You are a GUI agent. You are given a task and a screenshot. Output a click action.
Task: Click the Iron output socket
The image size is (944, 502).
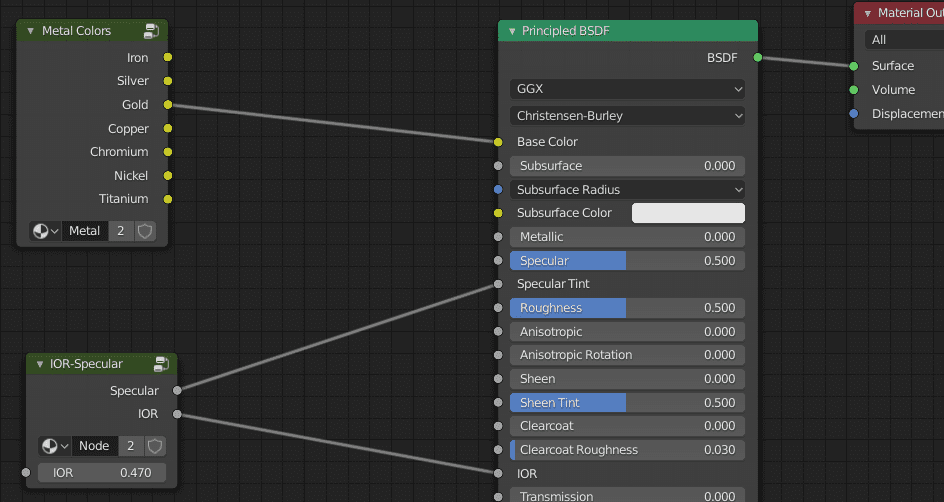(168, 57)
